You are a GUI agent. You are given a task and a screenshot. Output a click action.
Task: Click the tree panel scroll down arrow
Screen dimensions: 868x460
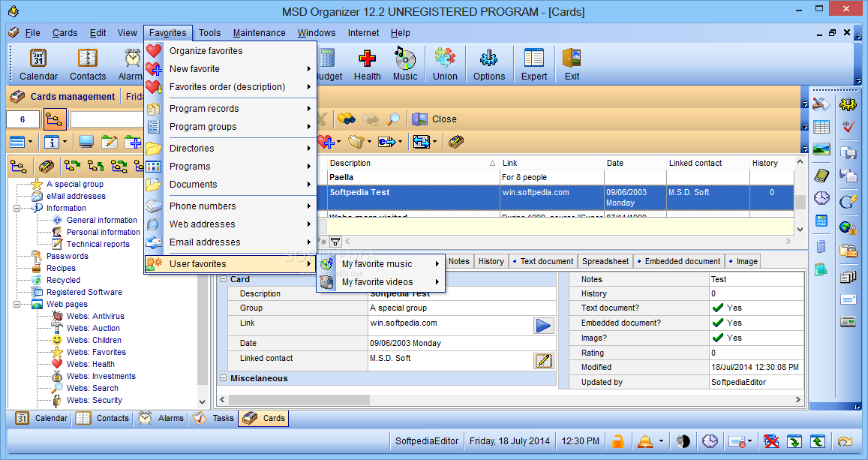[203, 402]
